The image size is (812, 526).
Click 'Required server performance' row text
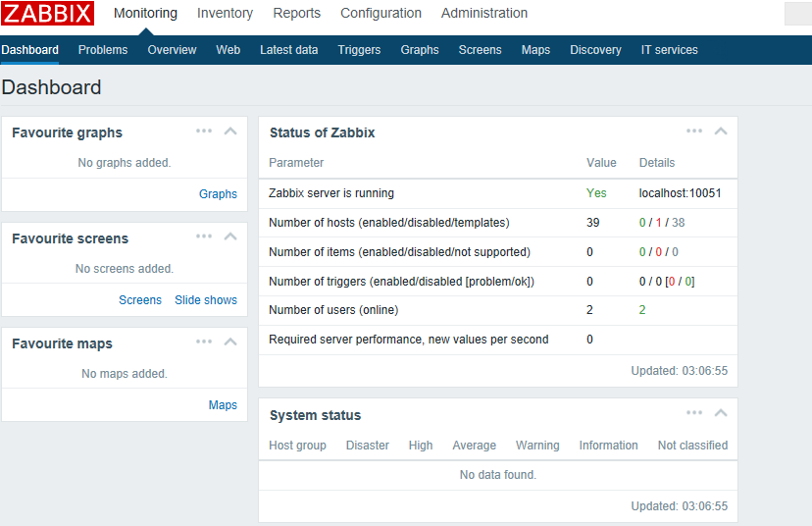click(x=409, y=340)
